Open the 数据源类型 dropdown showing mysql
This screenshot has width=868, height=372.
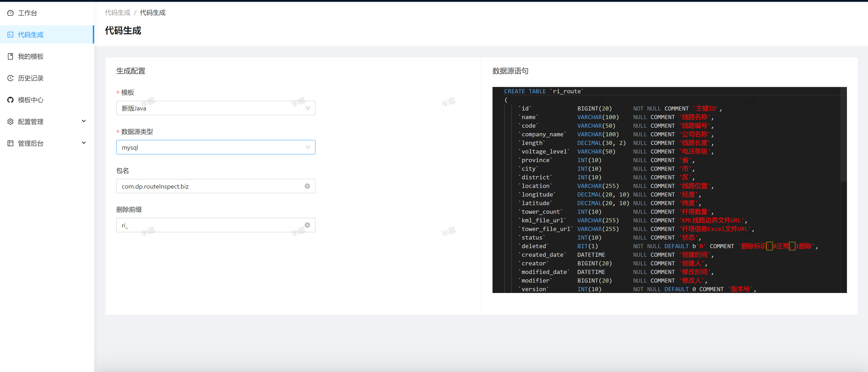[216, 147]
